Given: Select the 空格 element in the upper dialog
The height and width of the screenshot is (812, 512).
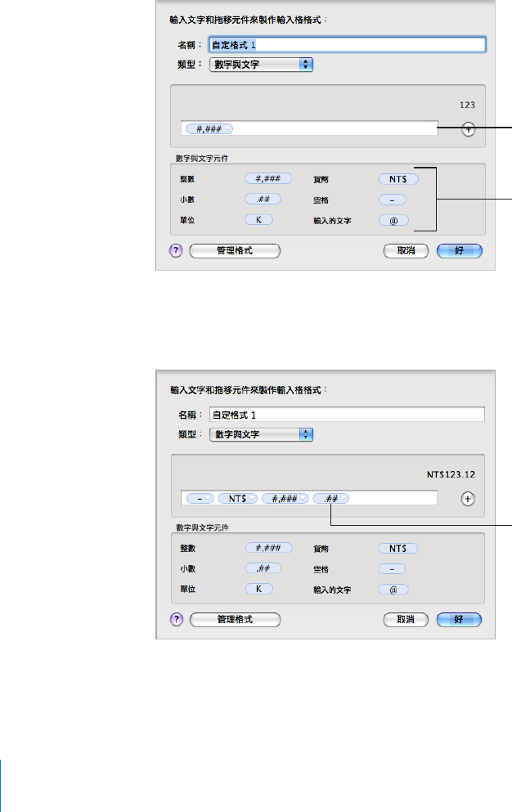Looking at the screenshot, I should pyautogui.click(x=393, y=199).
